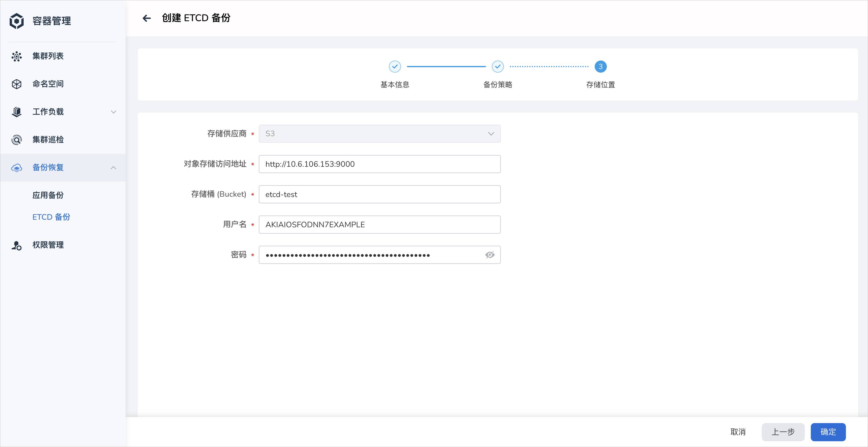Click the 集群巡检 inspection icon
This screenshot has width=868, height=447.
click(17, 140)
